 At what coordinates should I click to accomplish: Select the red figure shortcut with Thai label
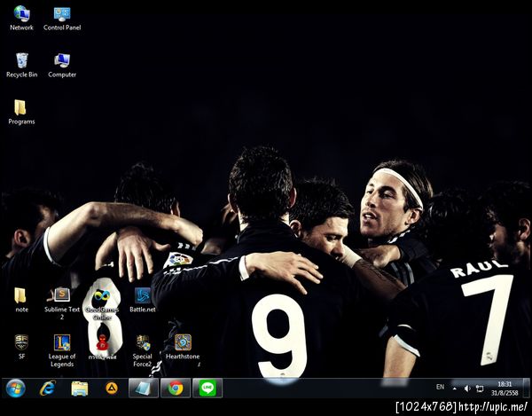point(102,347)
